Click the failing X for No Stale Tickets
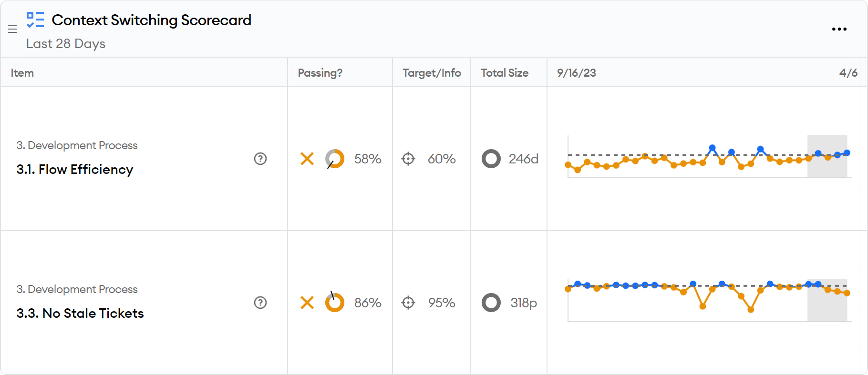 (x=307, y=303)
